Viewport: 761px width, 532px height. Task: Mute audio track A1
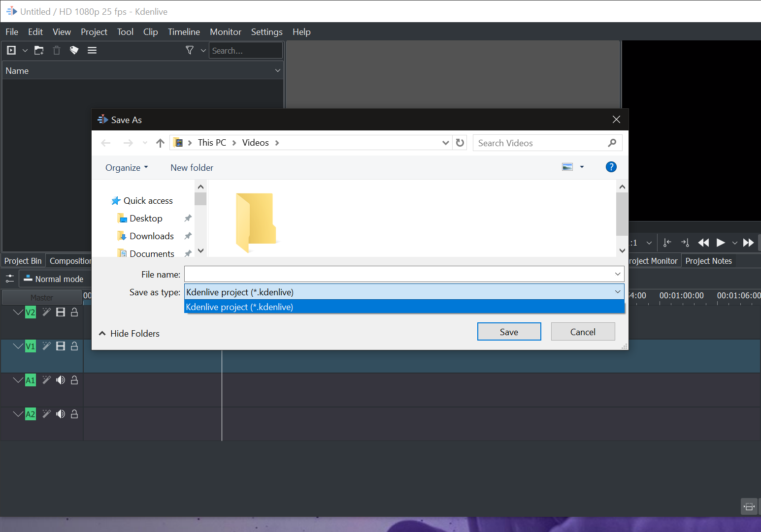click(x=61, y=380)
